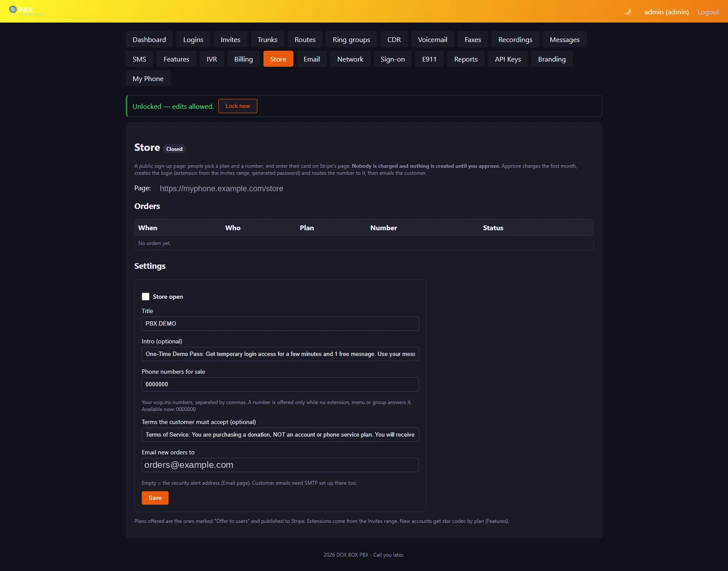Open the Features tab

click(x=176, y=59)
